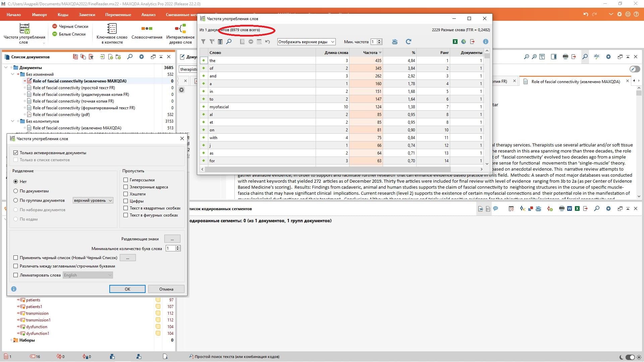Enable 'Различать между заглавными/строчными буквами' checkbox
644x362 pixels.
coord(15,266)
